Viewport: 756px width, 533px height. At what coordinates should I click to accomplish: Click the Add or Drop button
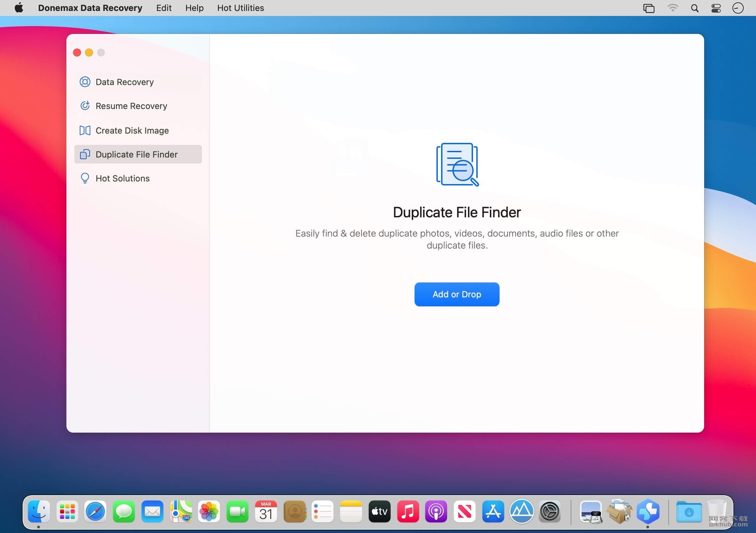[x=457, y=294]
